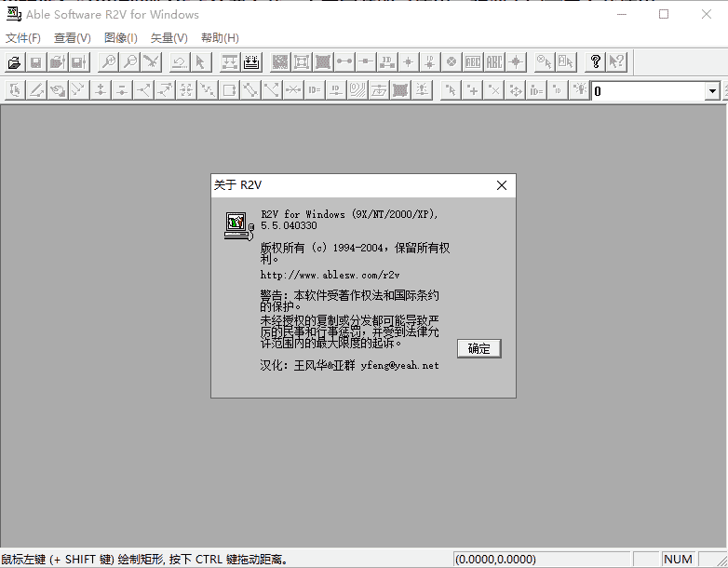728x568 pixels.
Task: Click the remove node minus icon
Action: point(122,90)
